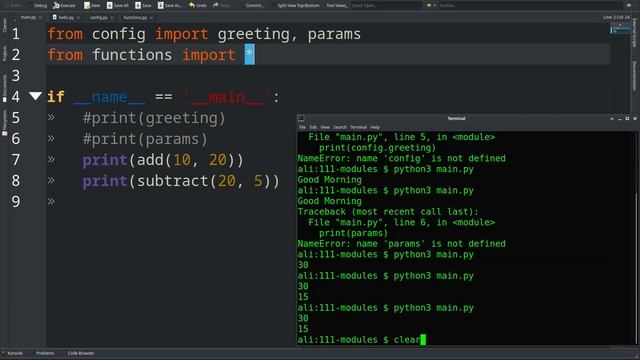Open Terminal window View menu
The height and width of the screenshot is (360, 640).
coord(325,127)
